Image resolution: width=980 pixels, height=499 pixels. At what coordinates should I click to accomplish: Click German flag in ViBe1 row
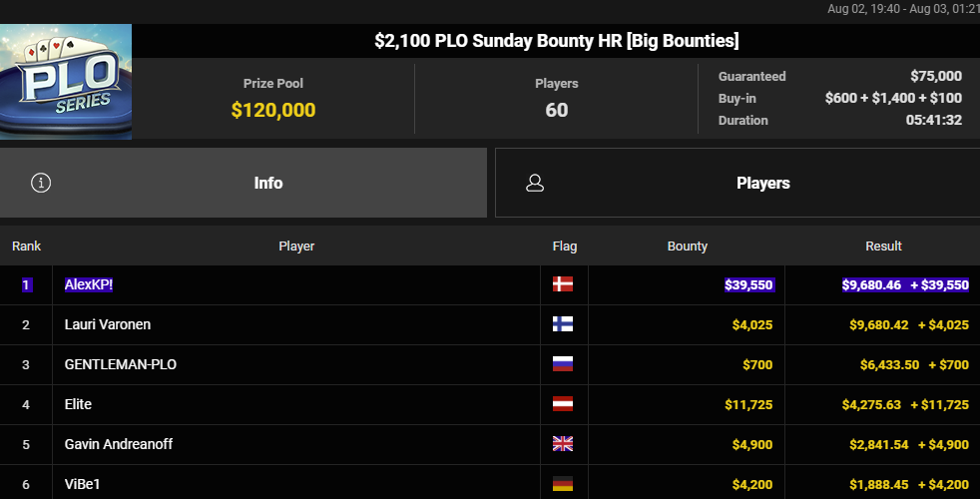[563, 484]
